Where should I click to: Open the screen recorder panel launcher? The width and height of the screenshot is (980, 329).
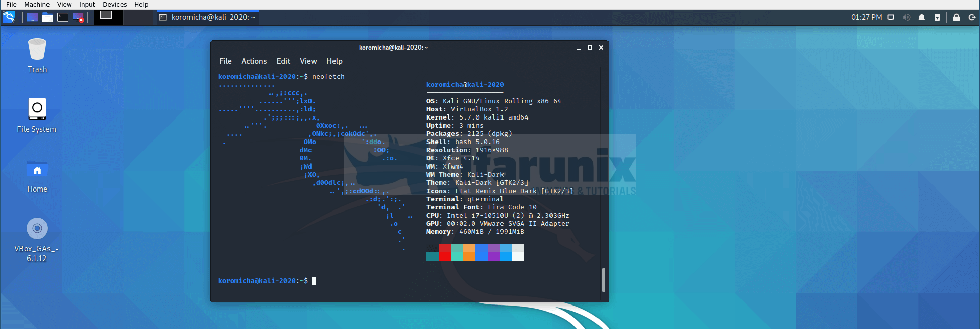point(78,17)
